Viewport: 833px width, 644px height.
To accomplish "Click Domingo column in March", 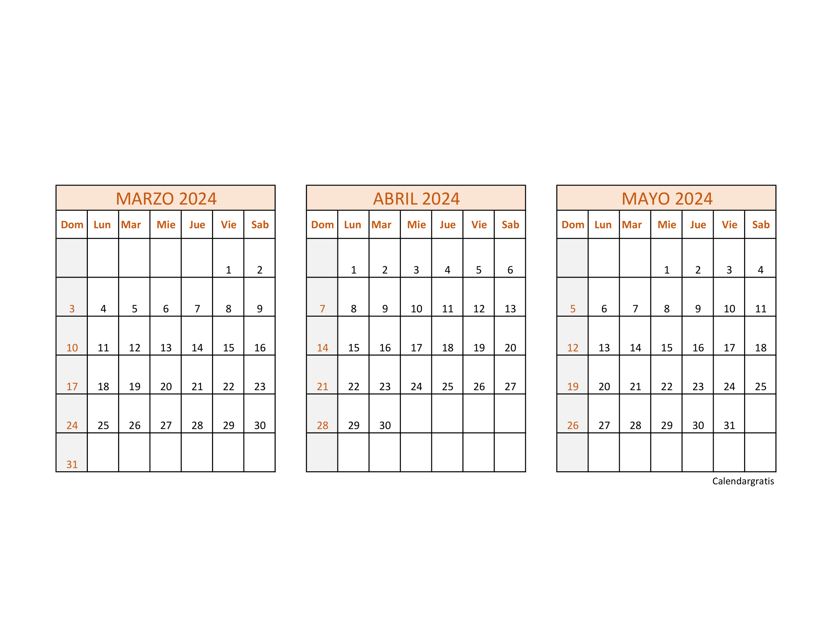I will (73, 223).
